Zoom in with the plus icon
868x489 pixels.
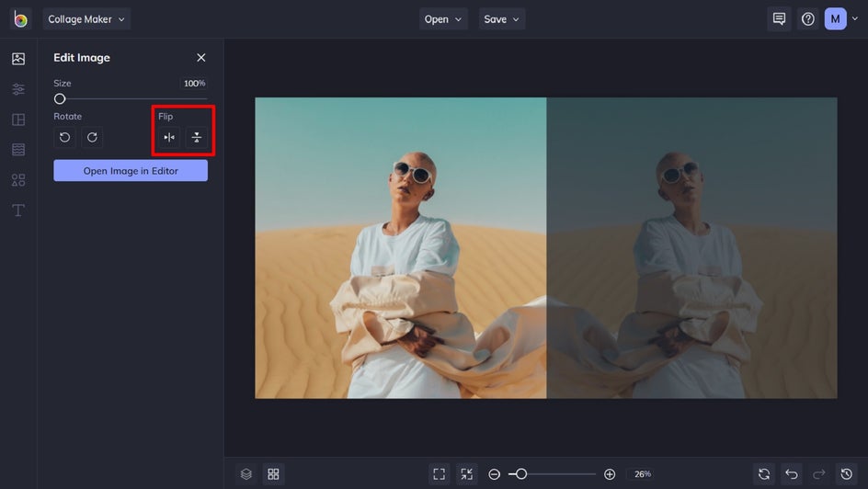click(610, 474)
